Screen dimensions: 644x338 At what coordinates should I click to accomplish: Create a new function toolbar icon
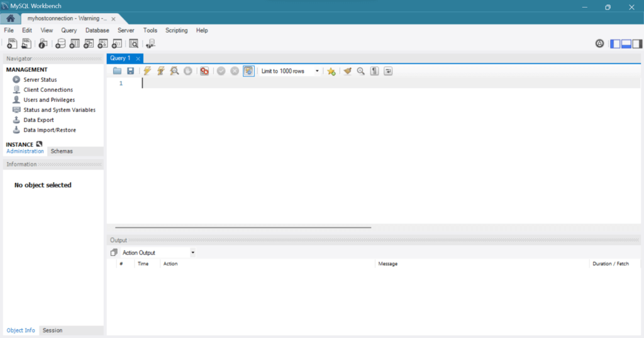pos(116,43)
